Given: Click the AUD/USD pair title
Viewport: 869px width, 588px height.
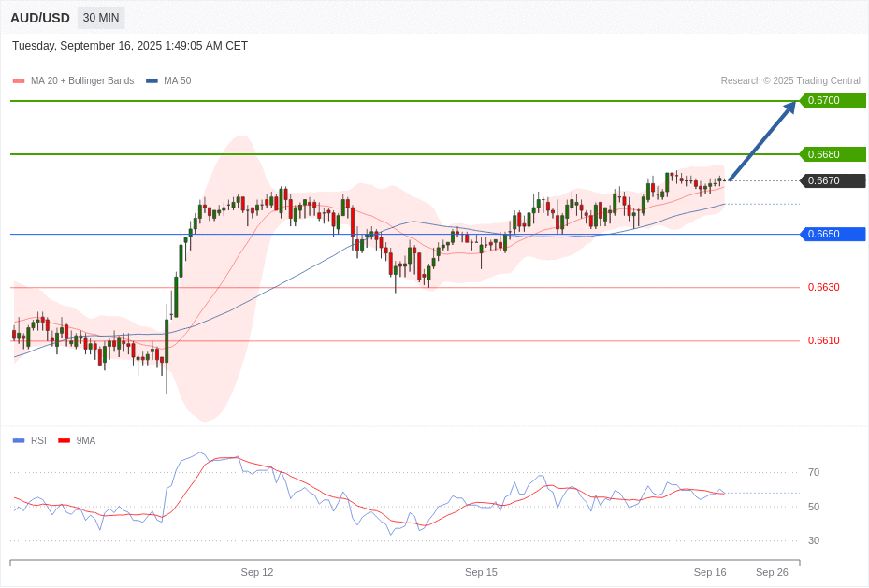Looking at the screenshot, I should pos(40,18).
